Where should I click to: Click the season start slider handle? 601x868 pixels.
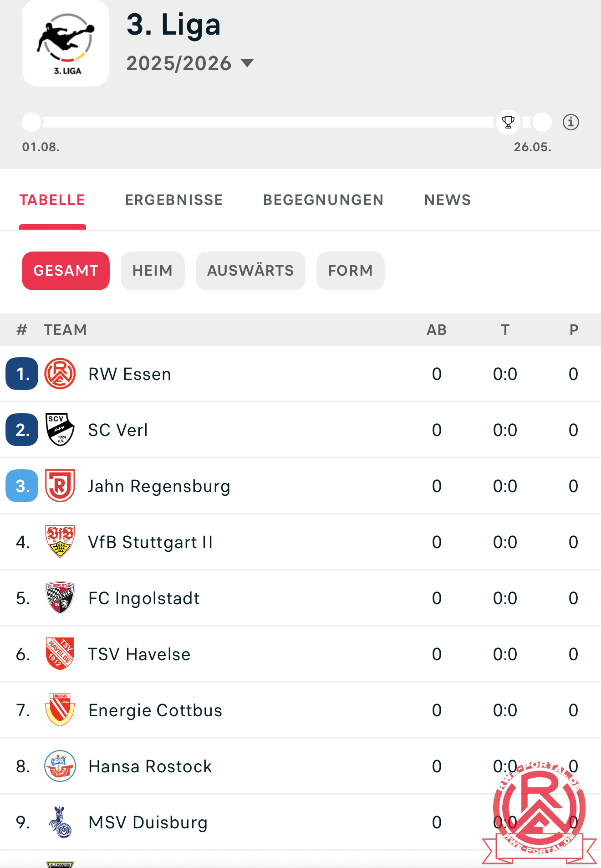(x=32, y=122)
